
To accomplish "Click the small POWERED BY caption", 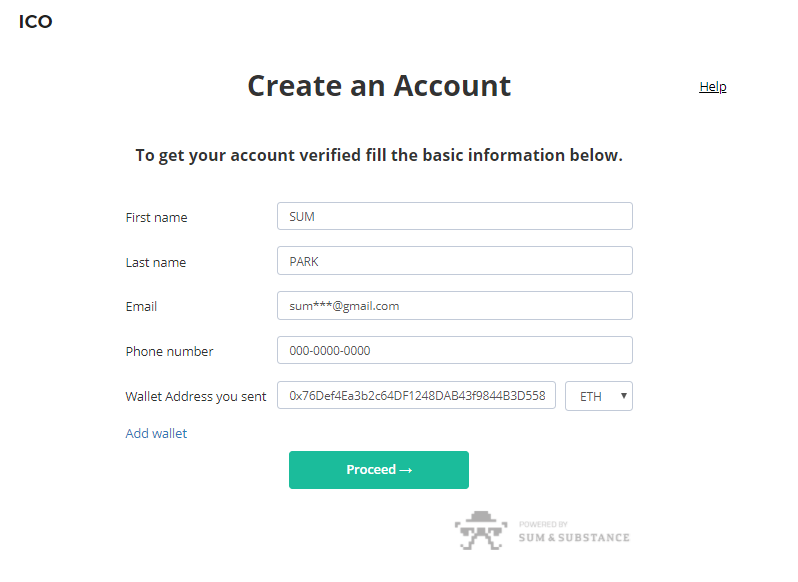I will (x=543, y=524).
